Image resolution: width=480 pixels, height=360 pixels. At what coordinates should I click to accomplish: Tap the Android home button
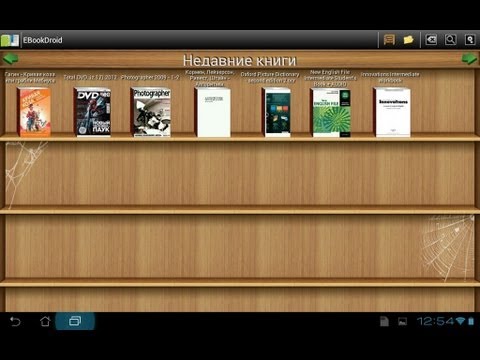[45, 321]
